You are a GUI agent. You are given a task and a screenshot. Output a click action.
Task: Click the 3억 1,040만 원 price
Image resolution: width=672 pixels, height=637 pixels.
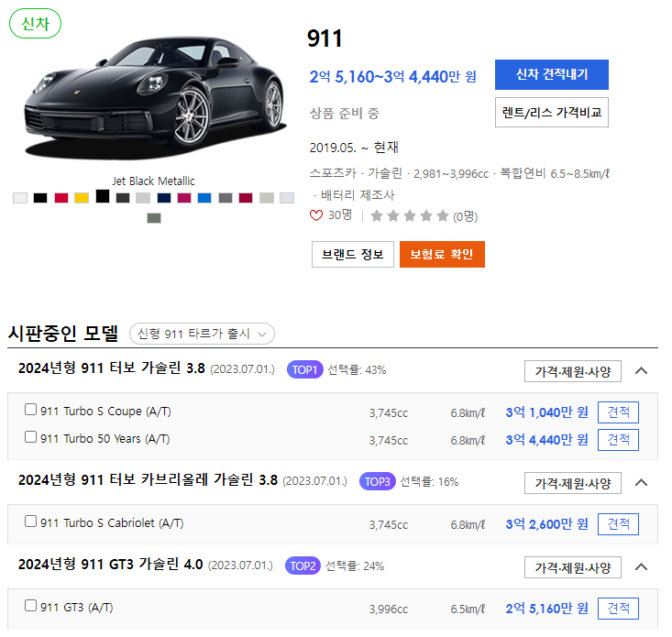pyautogui.click(x=546, y=412)
